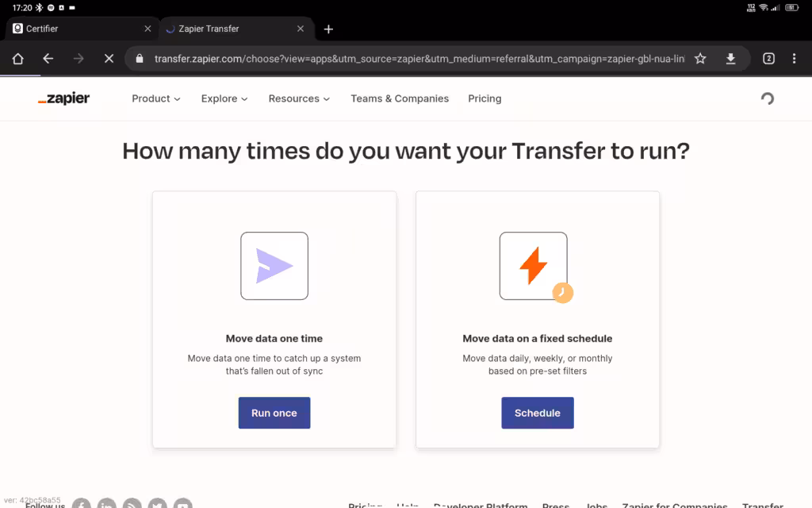View site security via the padlock icon
The image size is (812, 508).
tap(140, 59)
